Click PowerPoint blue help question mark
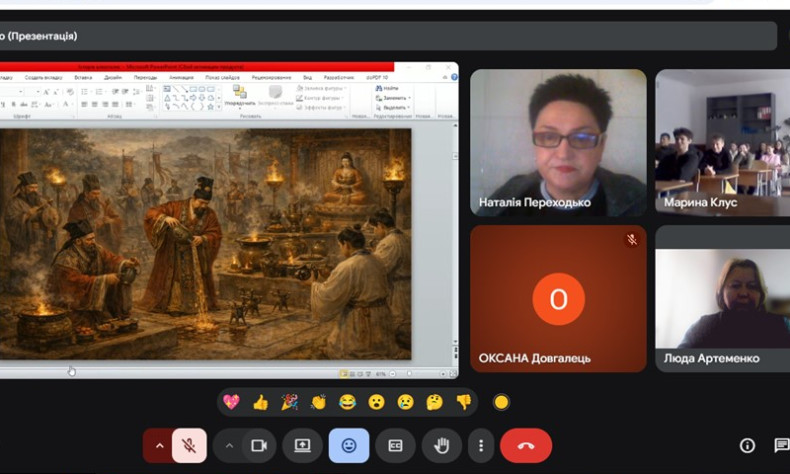This screenshot has height=474, width=790. 454,77
